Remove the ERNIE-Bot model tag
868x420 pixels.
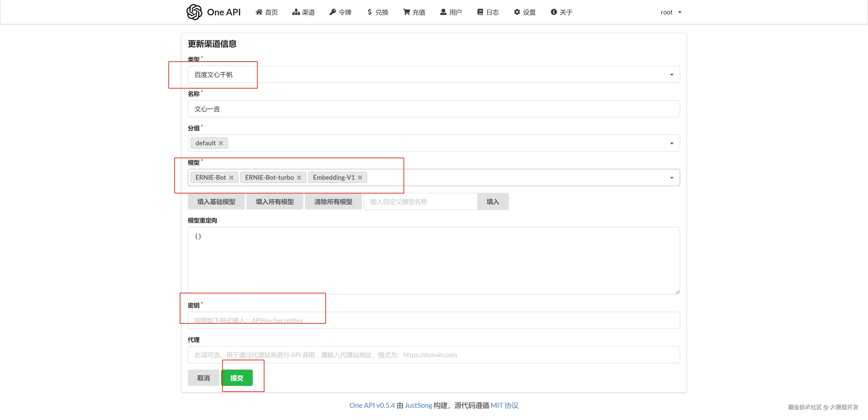click(x=231, y=178)
